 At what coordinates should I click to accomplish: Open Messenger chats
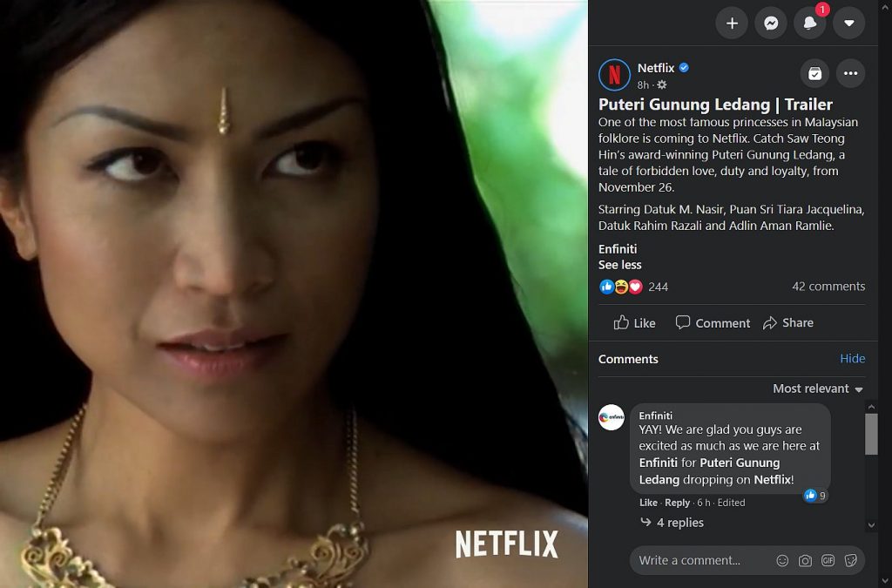coord(771,23)
